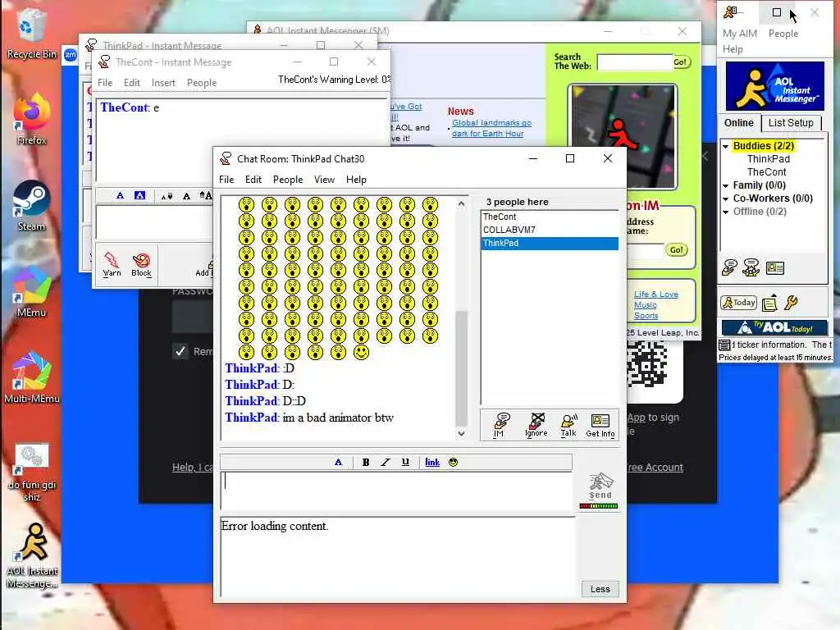Open the Steam desktop shortcut
Viewport: 840px width, 630px height.
(x=32, y=206)
